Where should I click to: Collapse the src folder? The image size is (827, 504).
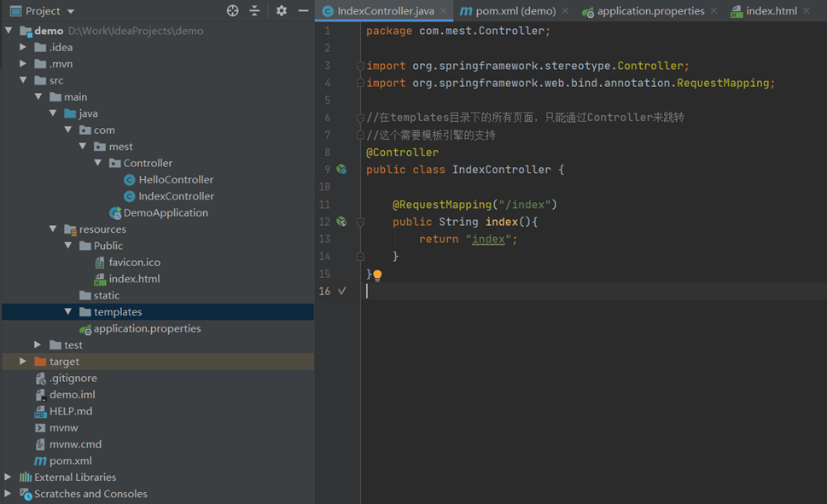[x=23, y=80]
